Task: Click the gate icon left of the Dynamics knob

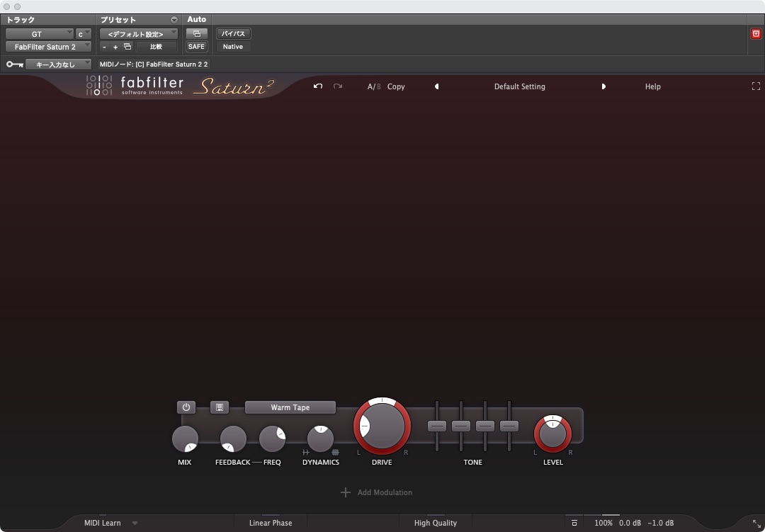Action: click(306, 453)
